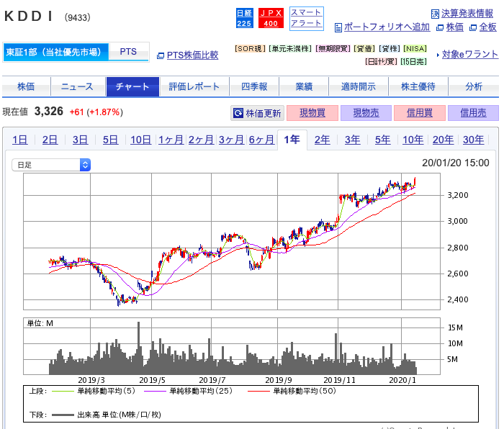This screenshot has width=504, height=429.
Task: Click 単純移動平均(25) legend label
Action: tap(201, 391)
